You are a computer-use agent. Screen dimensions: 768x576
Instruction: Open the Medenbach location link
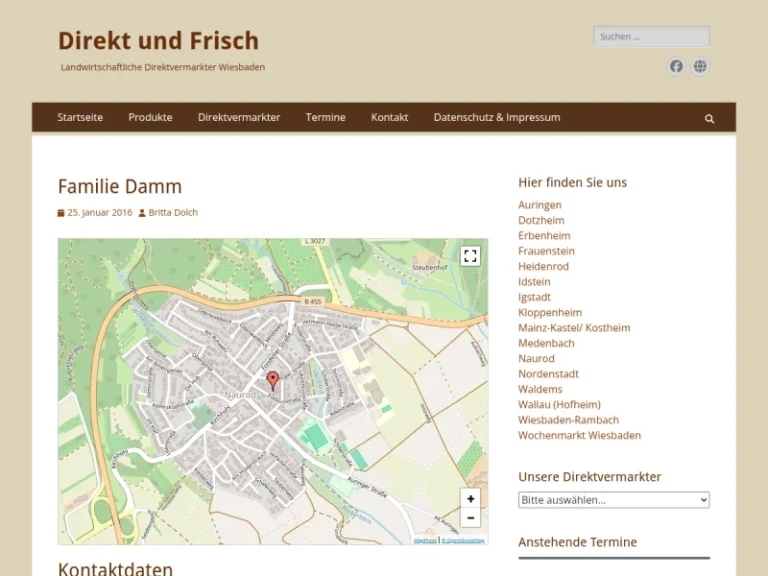pos(546,343)
